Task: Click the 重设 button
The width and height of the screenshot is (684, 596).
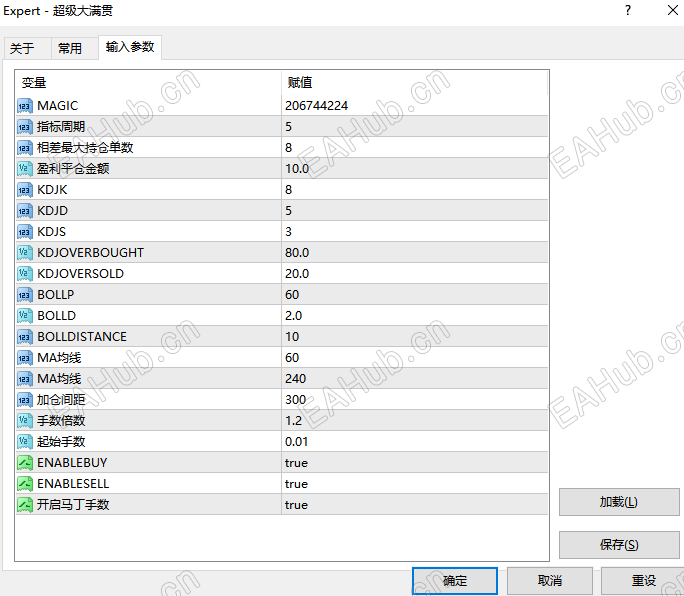Action: [x=643, y=581]
